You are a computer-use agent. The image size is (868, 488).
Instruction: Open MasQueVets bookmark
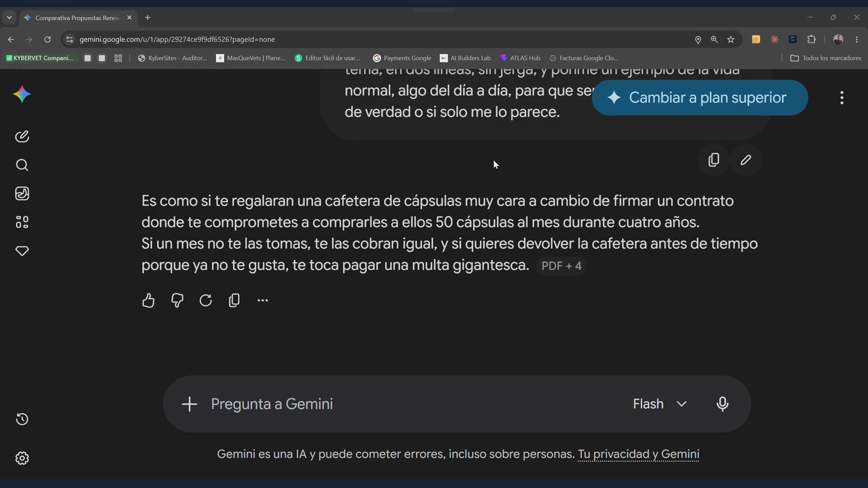pos(250,58)
